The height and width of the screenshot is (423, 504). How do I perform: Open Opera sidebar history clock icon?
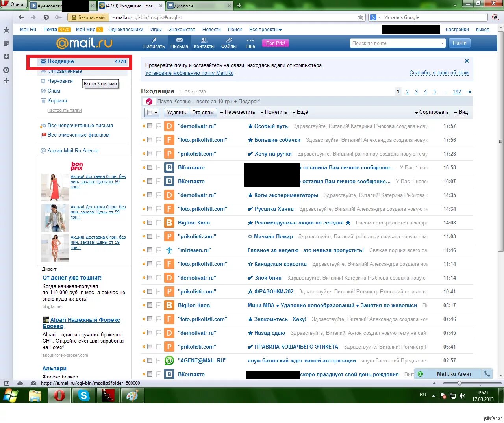[x=6, y=70]
